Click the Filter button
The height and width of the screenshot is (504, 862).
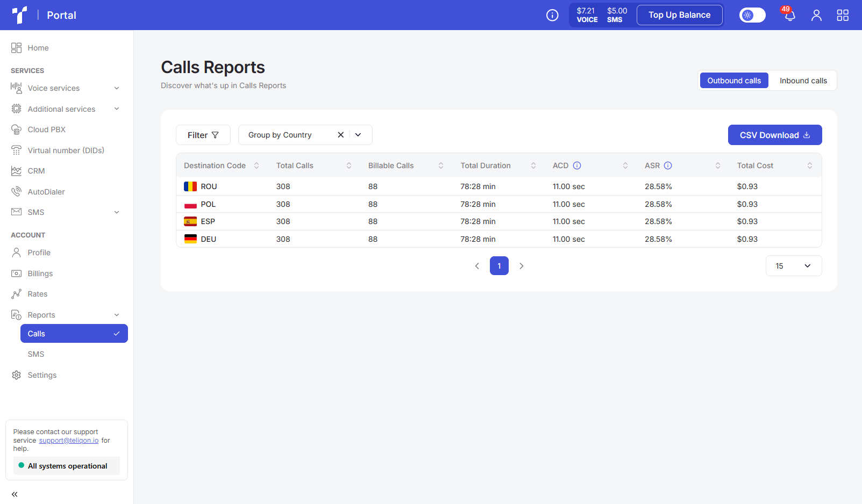click(203, 135)
